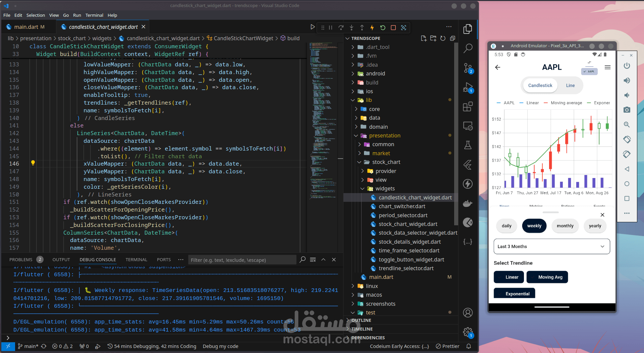
Task: Open the Run and Debug view
Action: coord(468,87)
